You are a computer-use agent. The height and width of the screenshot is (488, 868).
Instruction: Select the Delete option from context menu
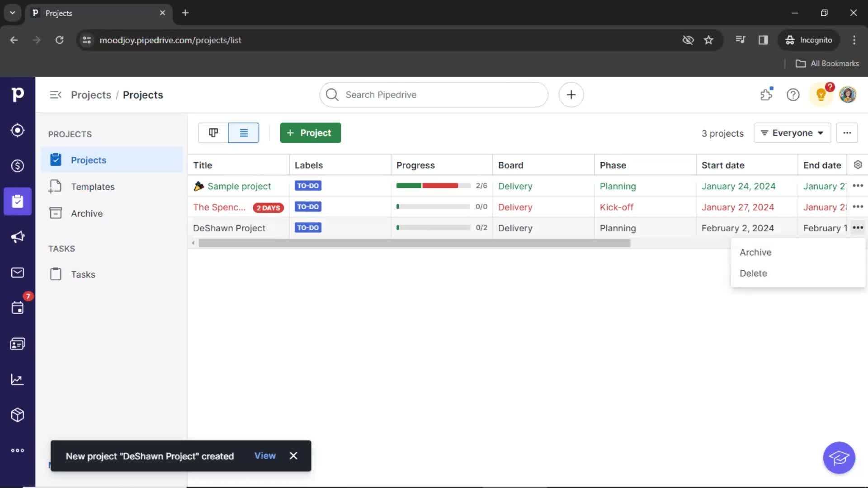tap(754, 273)
